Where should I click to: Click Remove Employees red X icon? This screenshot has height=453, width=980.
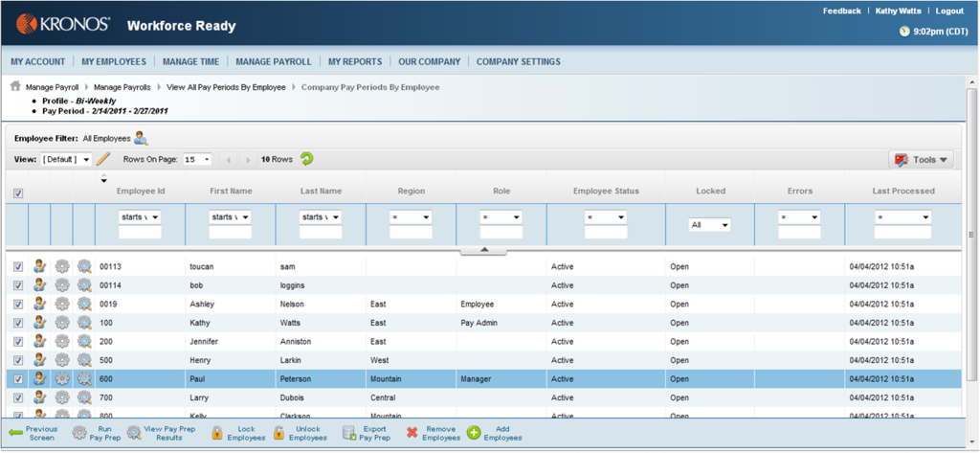click(x=412, y=433)
